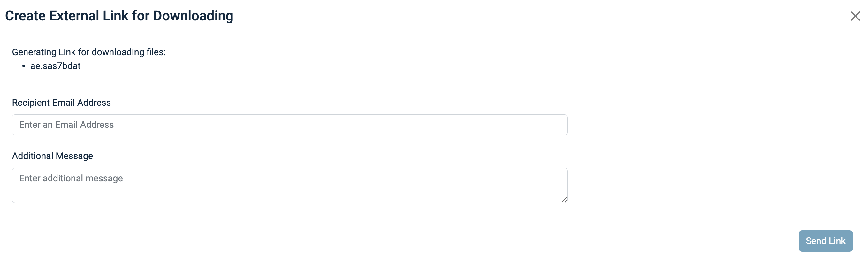Click the 'Enter additional message' placeholder
This screenshot has height=260, width=868.
coord(71,178)
